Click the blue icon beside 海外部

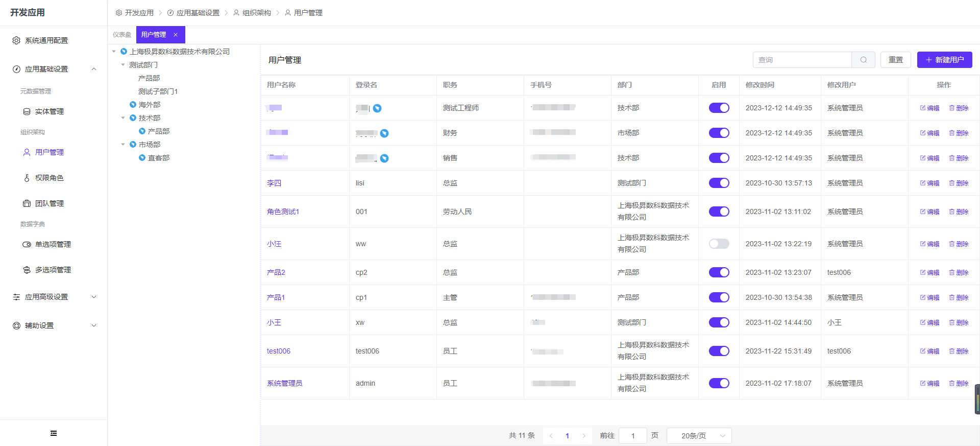click(x=133, y=105)
